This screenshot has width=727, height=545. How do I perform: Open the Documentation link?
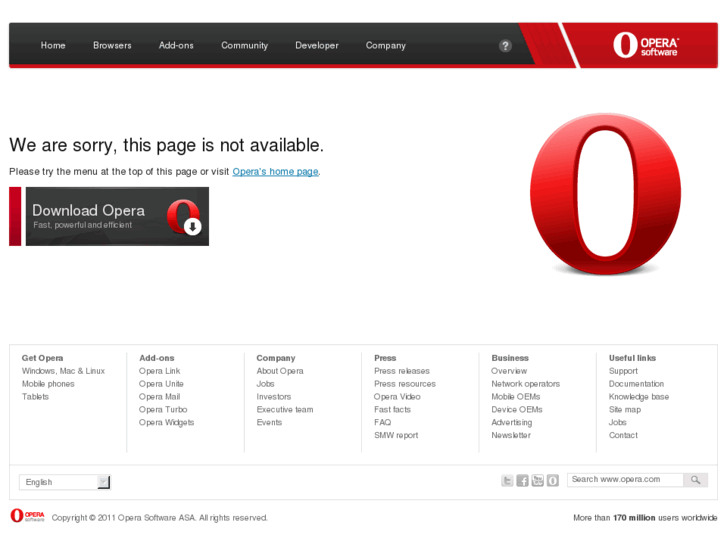point(637,384)
